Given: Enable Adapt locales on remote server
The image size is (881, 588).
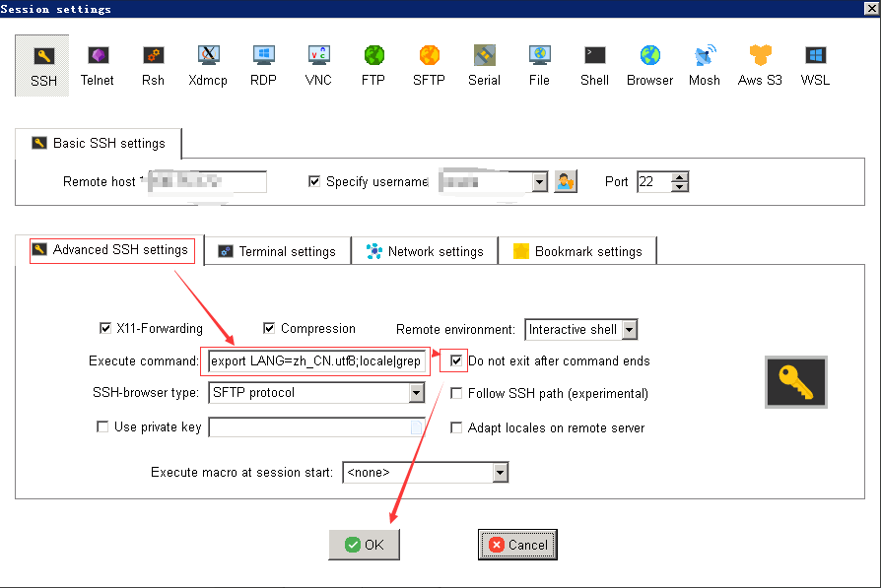Looking at the screenshot, I should click(x=456, y=426).
